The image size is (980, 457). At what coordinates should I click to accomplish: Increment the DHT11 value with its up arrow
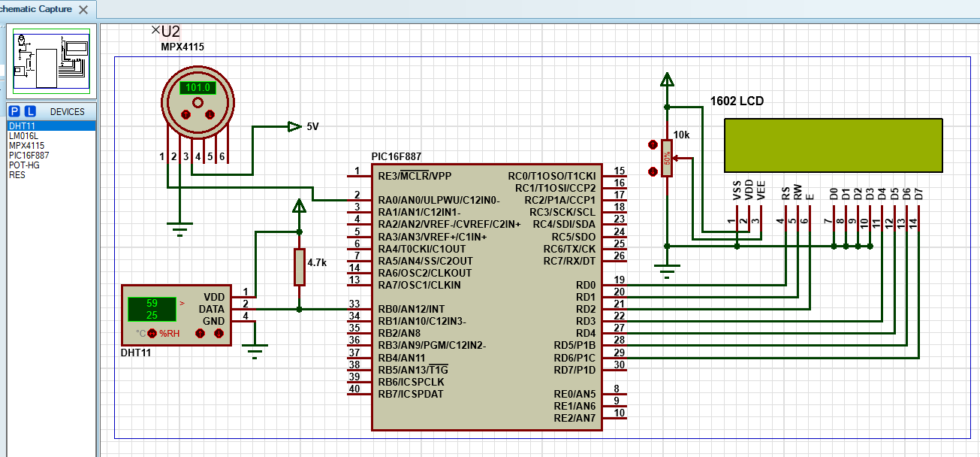tap(201, 333)
